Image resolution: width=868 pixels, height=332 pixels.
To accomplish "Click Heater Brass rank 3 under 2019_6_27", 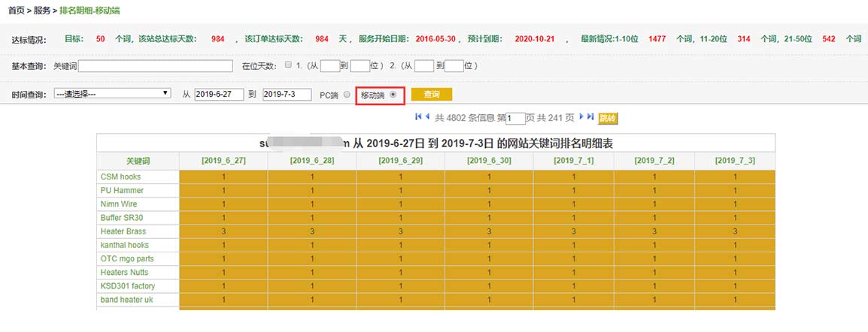I will click(223, 231).
